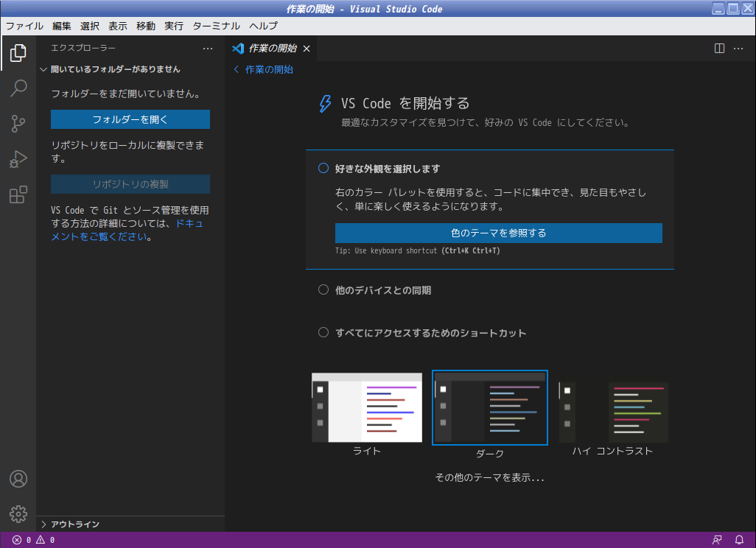This screenshot has height=548, width=756.
Task: Open the Explorer panel more actions ellipsis
Action: (x=208, y=48)
